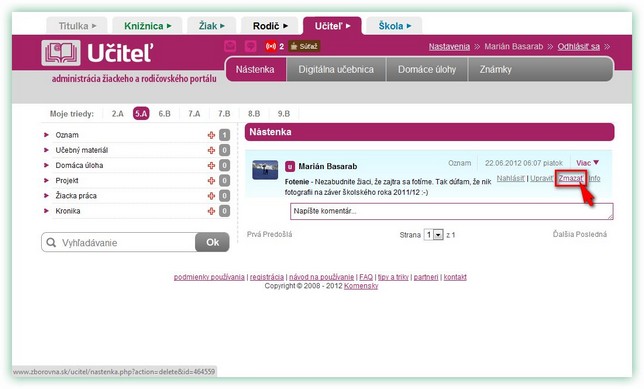Expand the Žiacka práca category arrow
Image resolution: width=644 pixels, height=389 pixels.
[46, 196]
